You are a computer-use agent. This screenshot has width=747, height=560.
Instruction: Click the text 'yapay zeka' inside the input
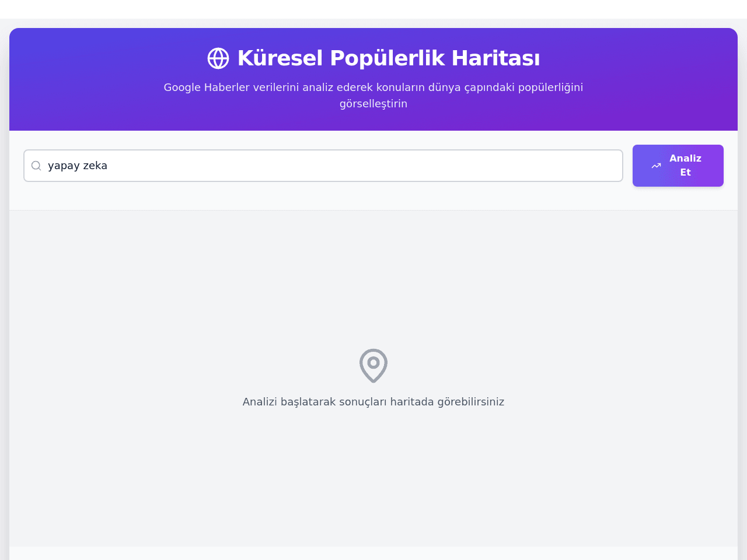click(x=78, y=166)
